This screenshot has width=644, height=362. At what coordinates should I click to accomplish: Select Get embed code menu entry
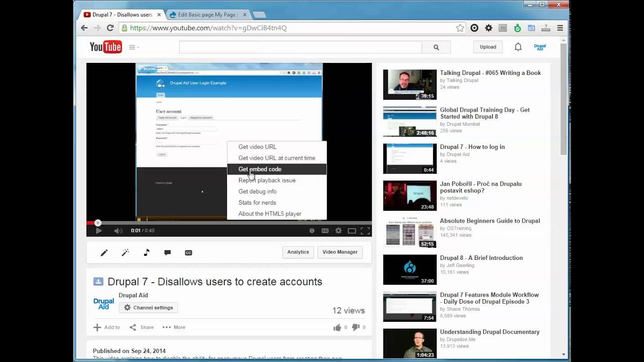tap(277, 169)
